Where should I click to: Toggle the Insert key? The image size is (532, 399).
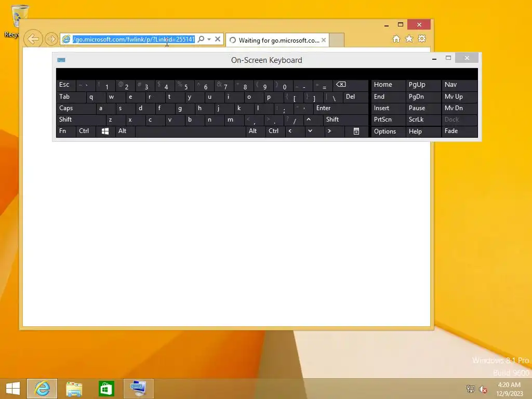(x=388, y=108)
